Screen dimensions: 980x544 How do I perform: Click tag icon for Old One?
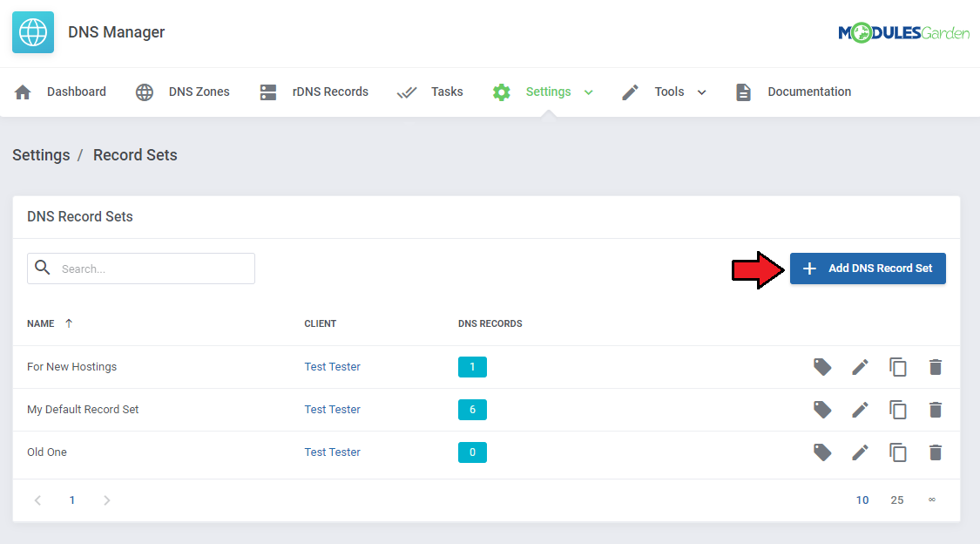tap(821, 452)
